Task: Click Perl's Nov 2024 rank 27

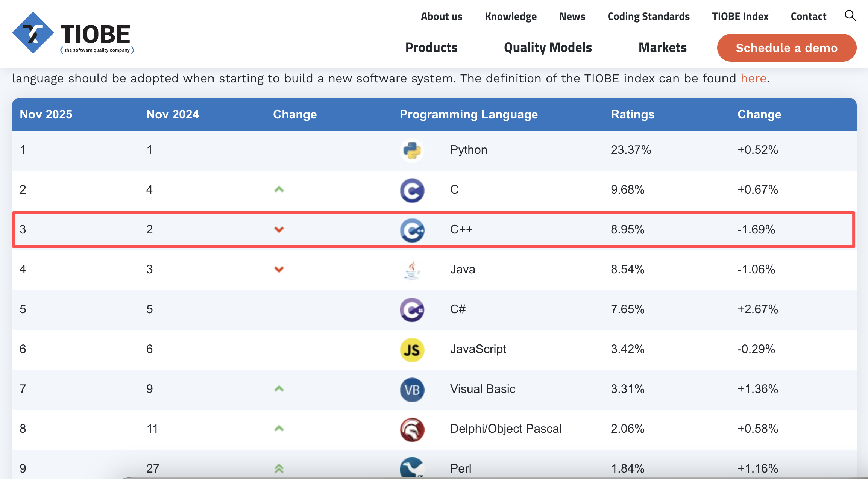Action: (x=153, y=468)
